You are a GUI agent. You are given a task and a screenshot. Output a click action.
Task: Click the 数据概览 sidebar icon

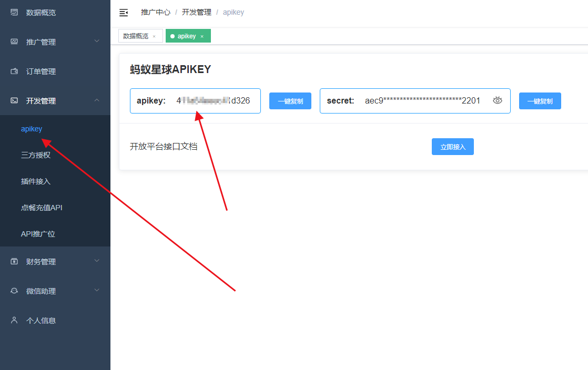pyautogui.click(x=14, y=13)
